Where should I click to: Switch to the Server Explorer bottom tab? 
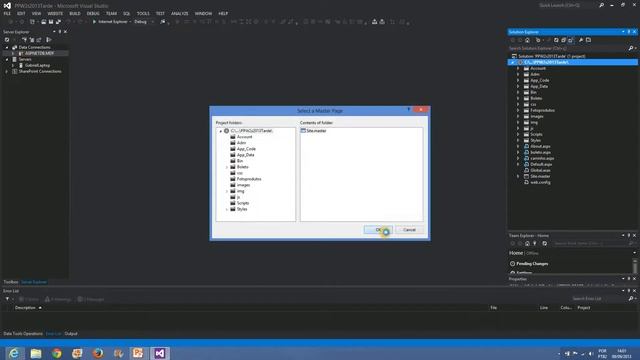34,282
